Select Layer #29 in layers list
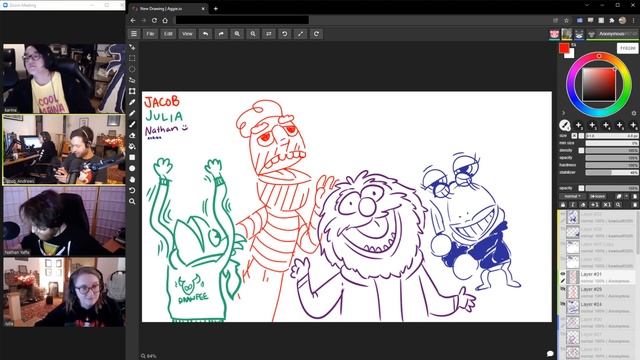Viewport: 640px width, 360px height. [598, 292]
